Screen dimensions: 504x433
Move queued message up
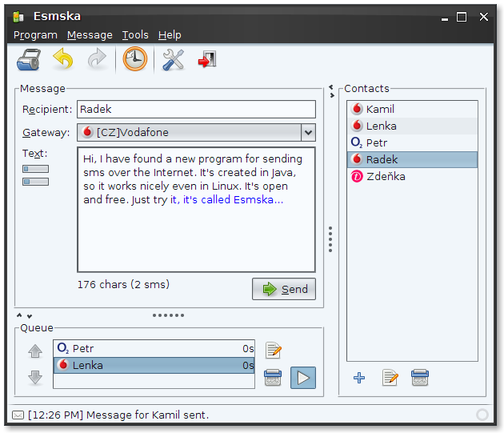(x=35, y=351)
